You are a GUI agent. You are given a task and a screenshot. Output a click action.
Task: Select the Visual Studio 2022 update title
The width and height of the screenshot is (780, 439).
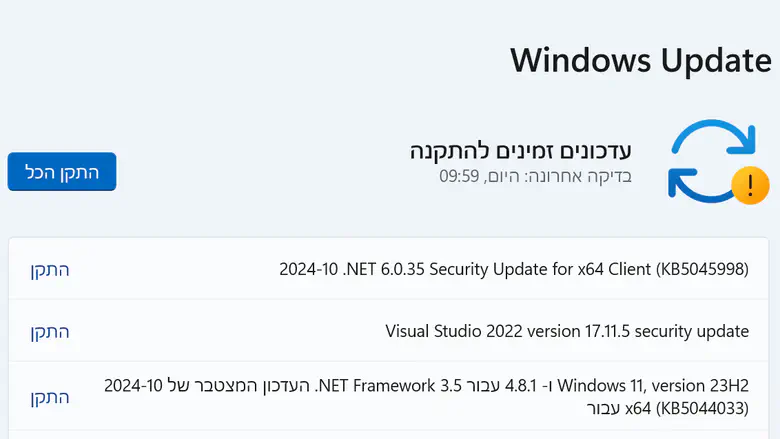[x=567, y=331]
